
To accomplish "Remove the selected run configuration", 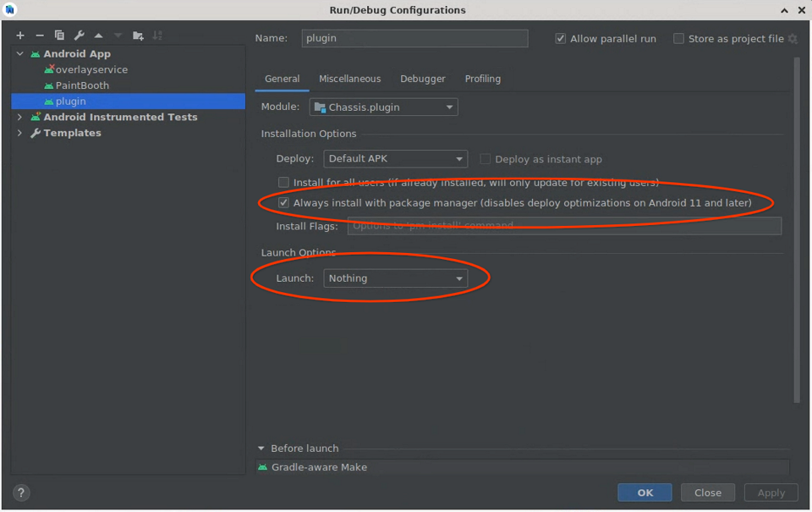I will tap(40, 36).
